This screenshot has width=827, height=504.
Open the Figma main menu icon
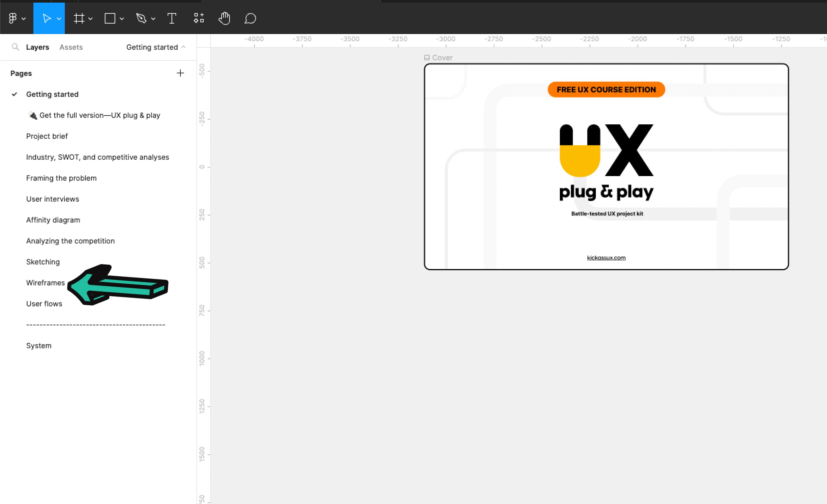click(12, 18)
